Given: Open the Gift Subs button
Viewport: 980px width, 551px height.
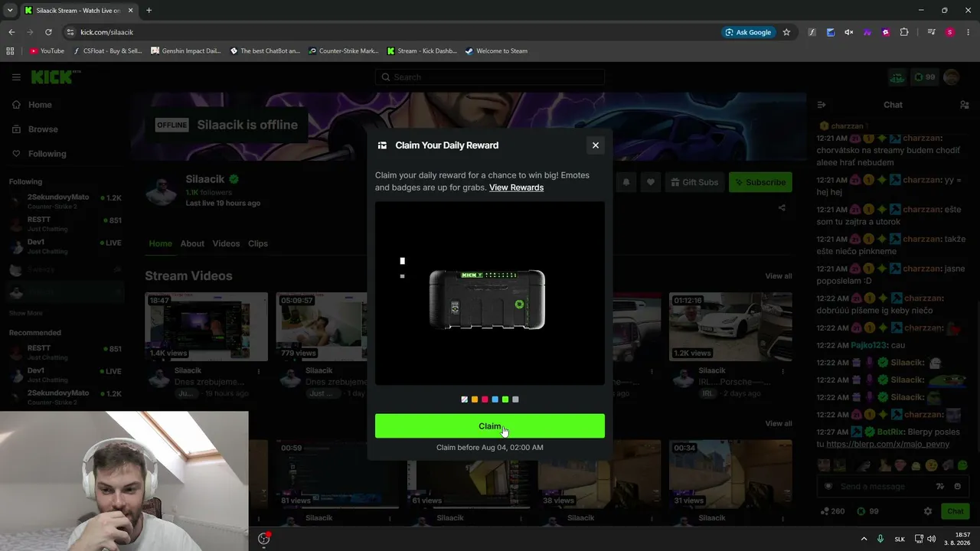Looking at the screenshot, I should [694, 182].
